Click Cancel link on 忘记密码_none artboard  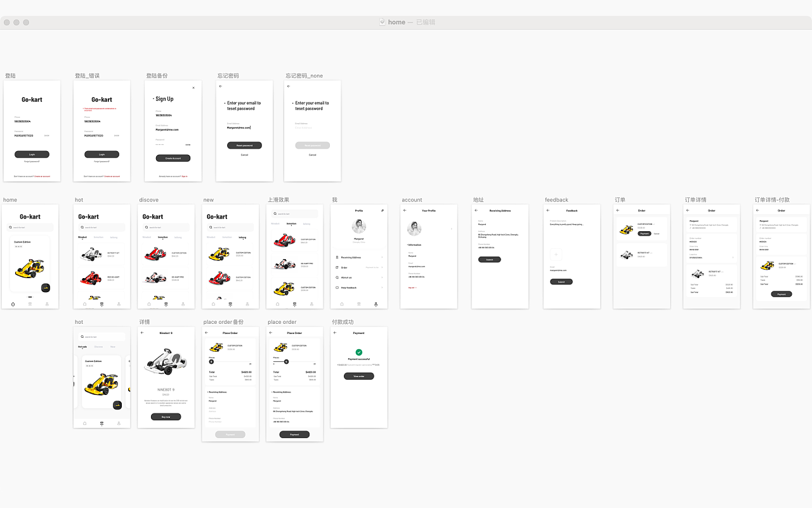click(x=313, y=155)
